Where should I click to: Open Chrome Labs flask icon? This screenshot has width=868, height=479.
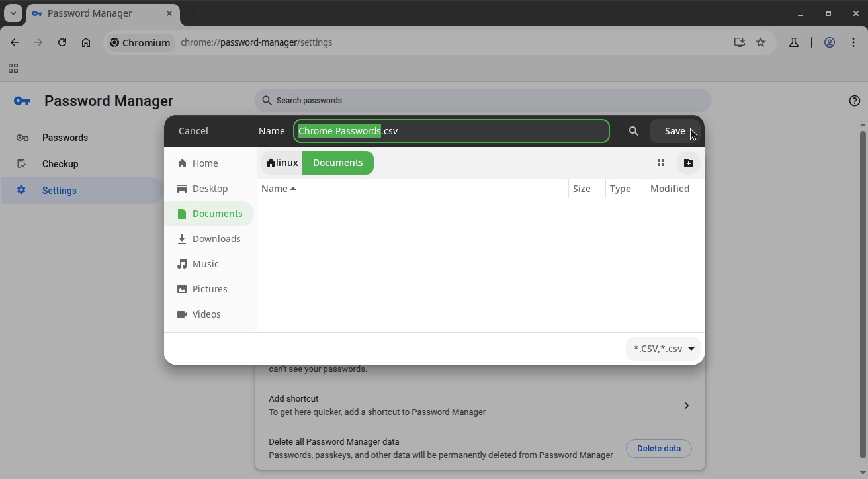(x=794, y=42)
